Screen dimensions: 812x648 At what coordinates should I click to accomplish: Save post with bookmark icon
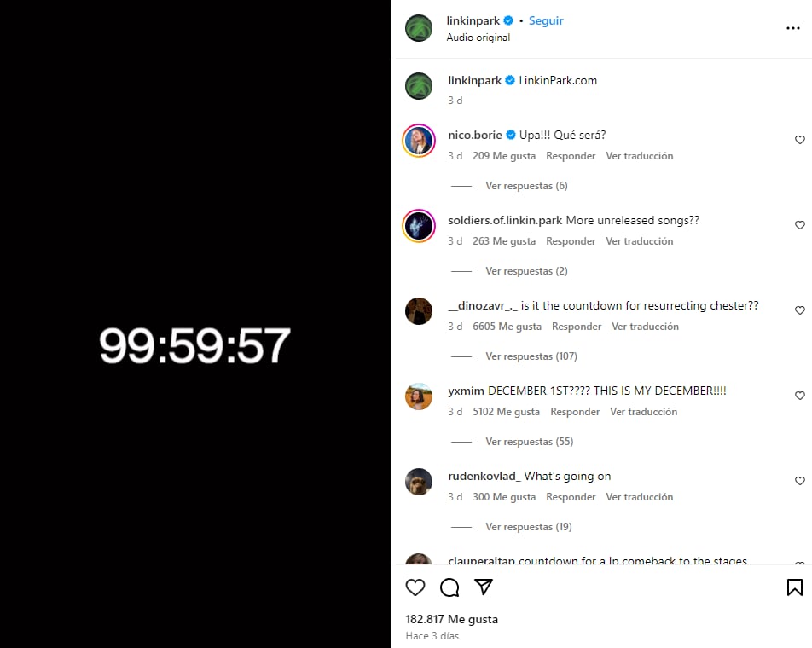(x=794, y=587)
